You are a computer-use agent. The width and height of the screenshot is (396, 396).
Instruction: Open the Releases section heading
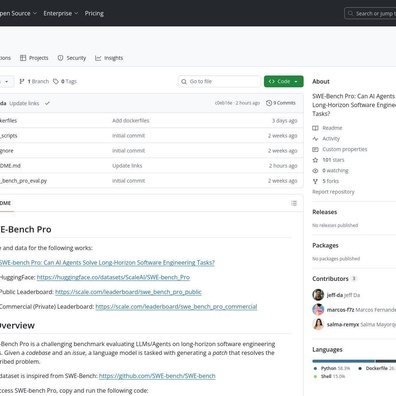pos(325,212)
